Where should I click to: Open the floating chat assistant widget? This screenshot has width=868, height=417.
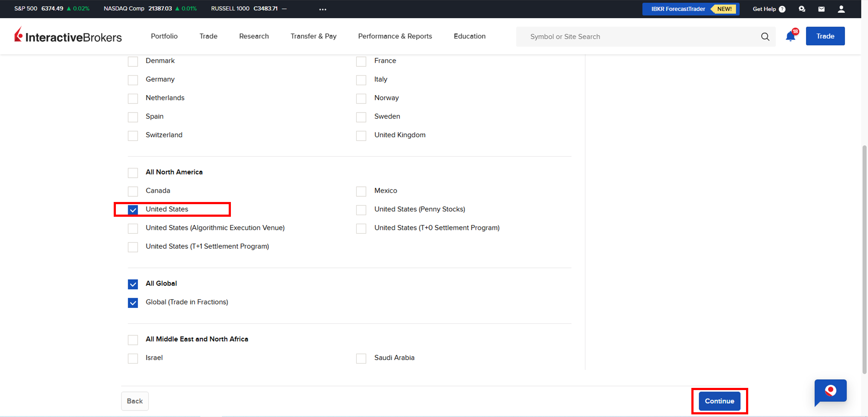pyautogui.click(x=830, y=391)
